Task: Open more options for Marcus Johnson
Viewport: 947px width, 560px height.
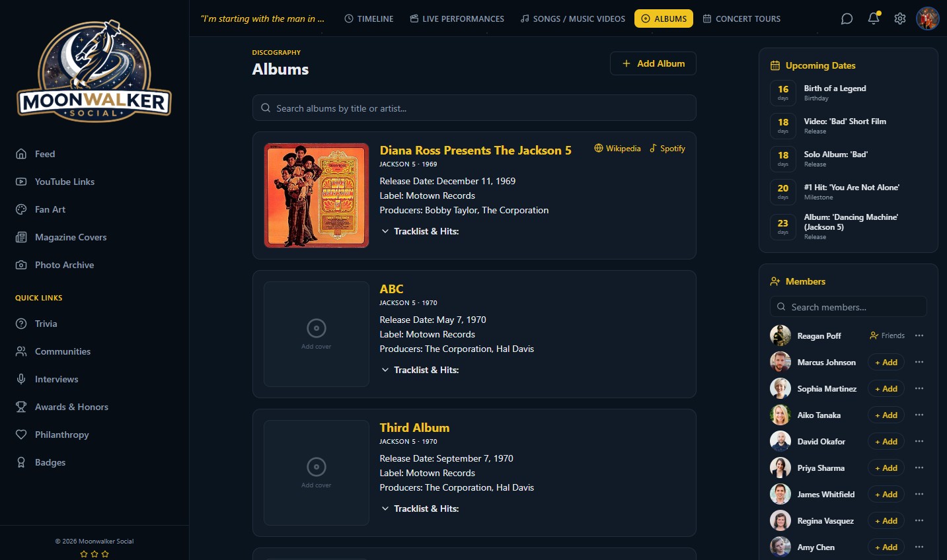Action: click(x=919, y=362)
